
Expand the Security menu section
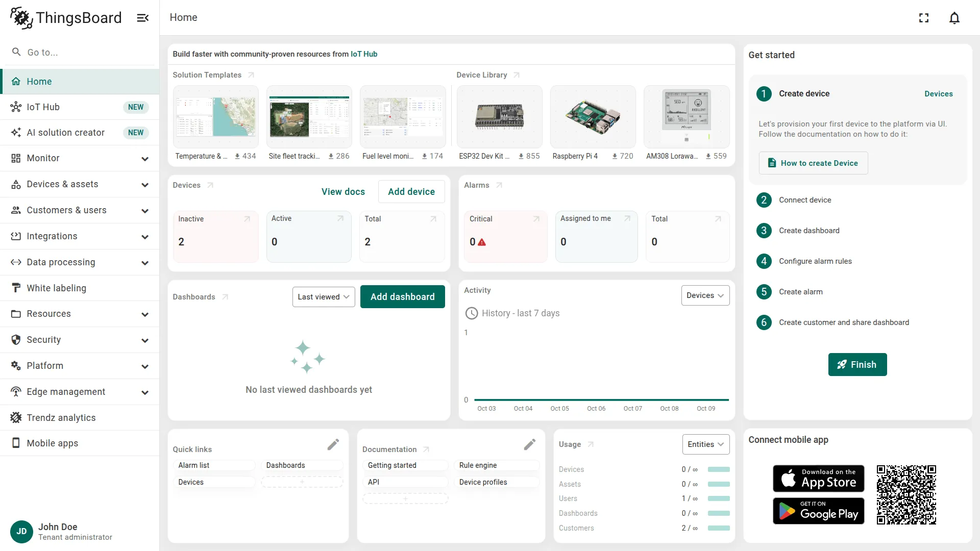coord(80,340)
